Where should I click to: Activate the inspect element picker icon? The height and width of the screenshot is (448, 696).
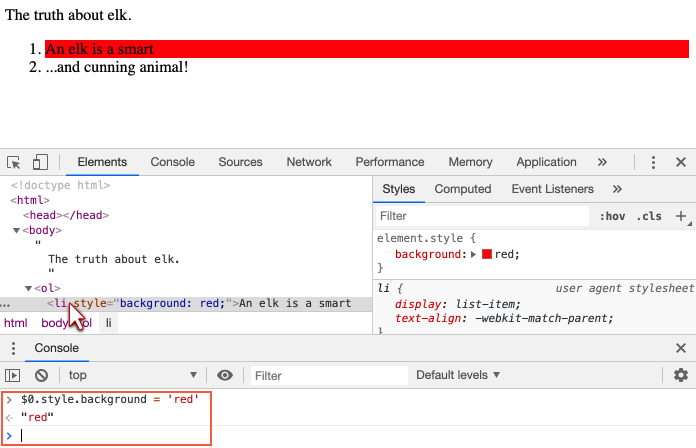point(14,162)
